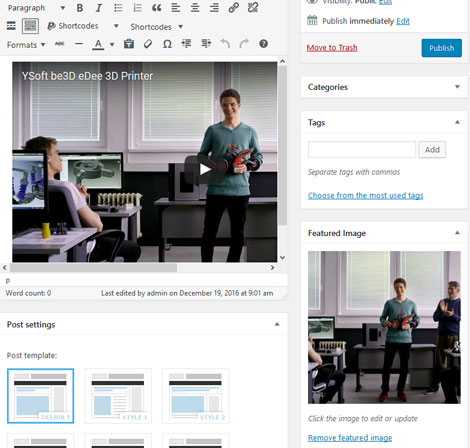Viewport: 470px width, 448px height.
Task: Remove the featured image
Action: [x=350, y=437]
